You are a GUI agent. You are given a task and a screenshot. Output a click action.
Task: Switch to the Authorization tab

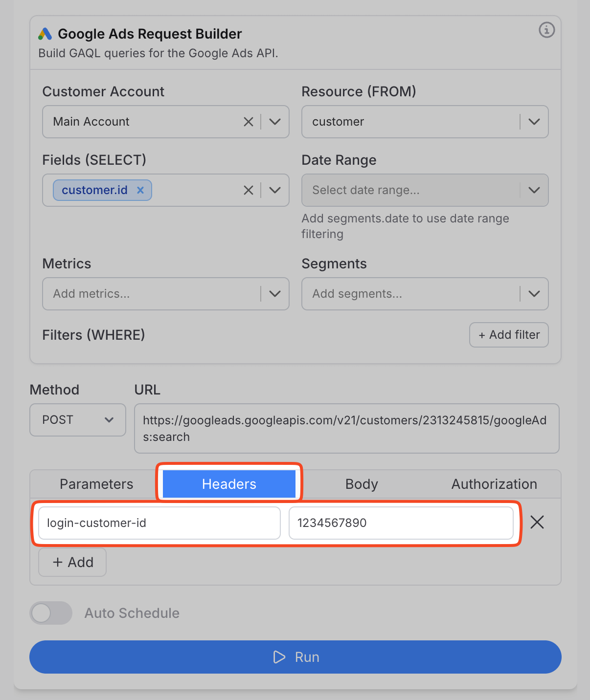click(x=494, y=484)
